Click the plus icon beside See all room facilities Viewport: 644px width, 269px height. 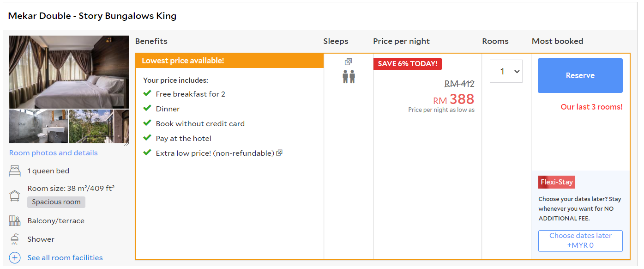(15, 258)
